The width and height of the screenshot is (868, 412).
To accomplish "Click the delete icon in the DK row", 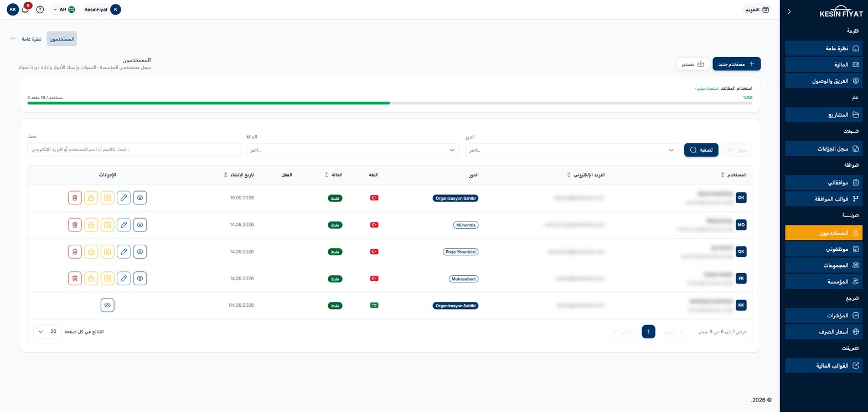I will 75,198.
